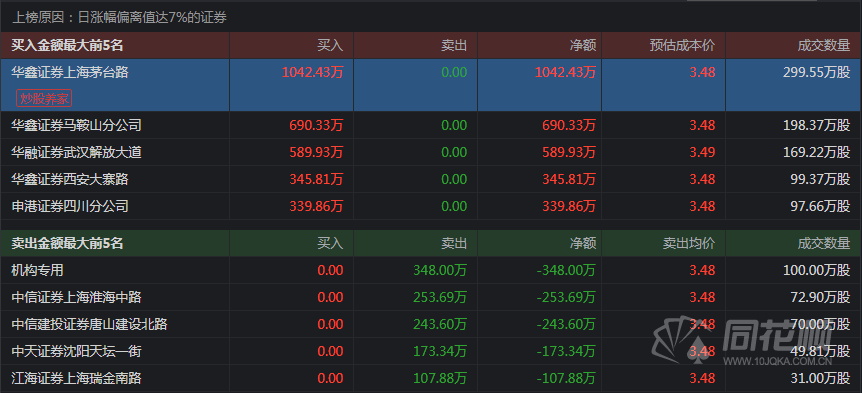This screenshot has height=393, width=862.
Task: Click the 预估成本价 column header
Action: (x=682, y=46)
